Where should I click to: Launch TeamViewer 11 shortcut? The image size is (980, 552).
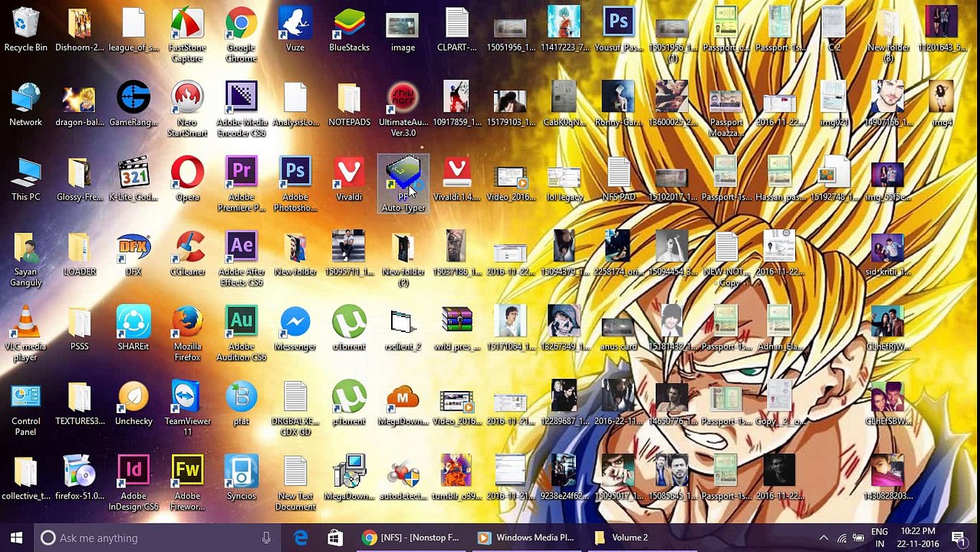click(x=187, y=409)
